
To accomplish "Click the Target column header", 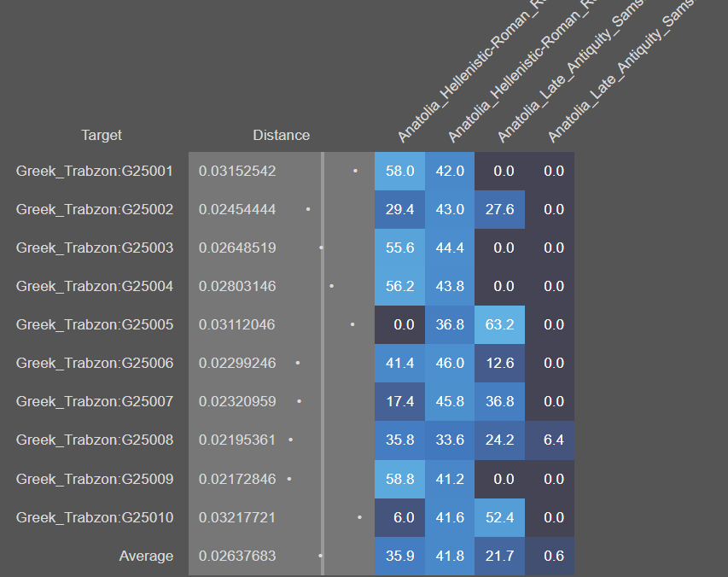I will point(102,135).
